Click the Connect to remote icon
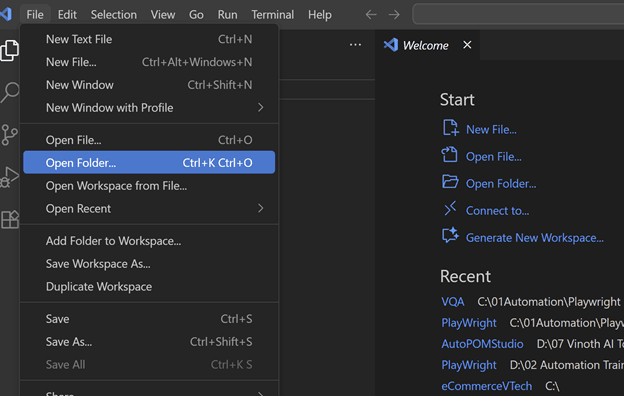The height and width of the screenshot is (396, 624). coord(450,209)
